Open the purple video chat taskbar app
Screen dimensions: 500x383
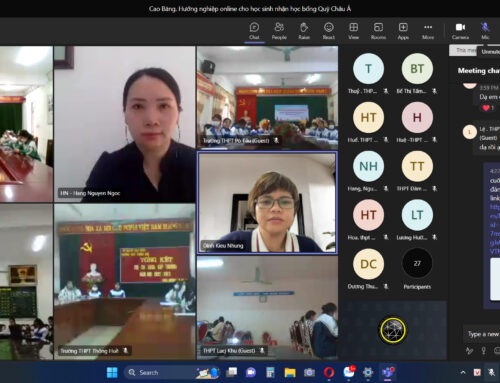[251, 372]
